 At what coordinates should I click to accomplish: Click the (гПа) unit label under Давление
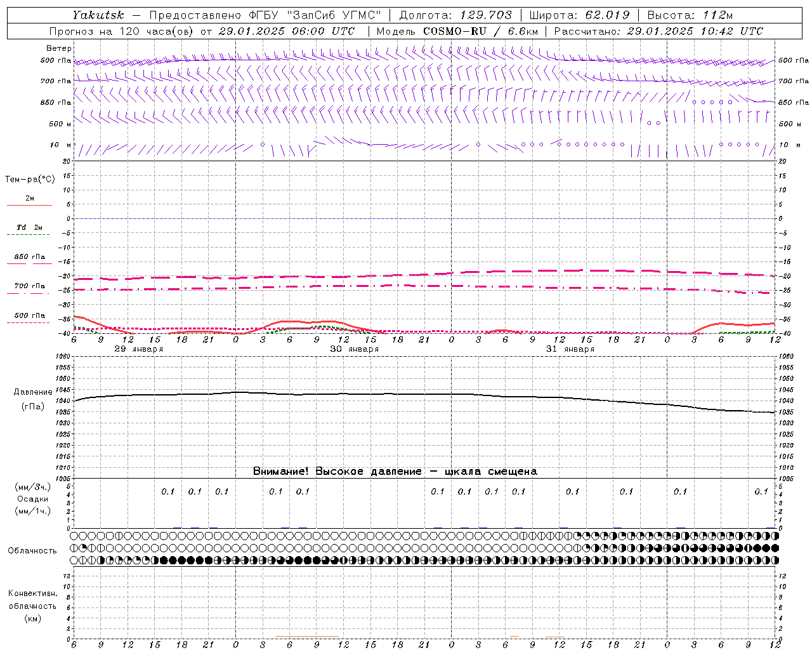[33, 407]
